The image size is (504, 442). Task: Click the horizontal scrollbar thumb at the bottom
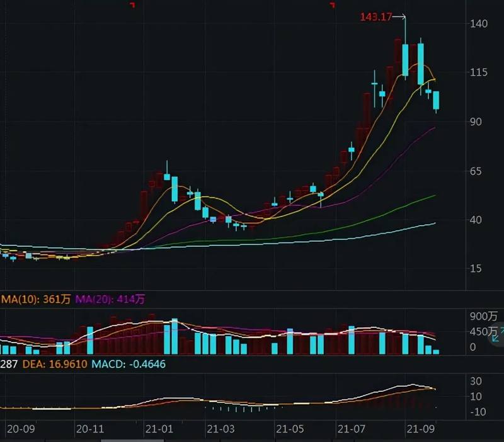131,440
